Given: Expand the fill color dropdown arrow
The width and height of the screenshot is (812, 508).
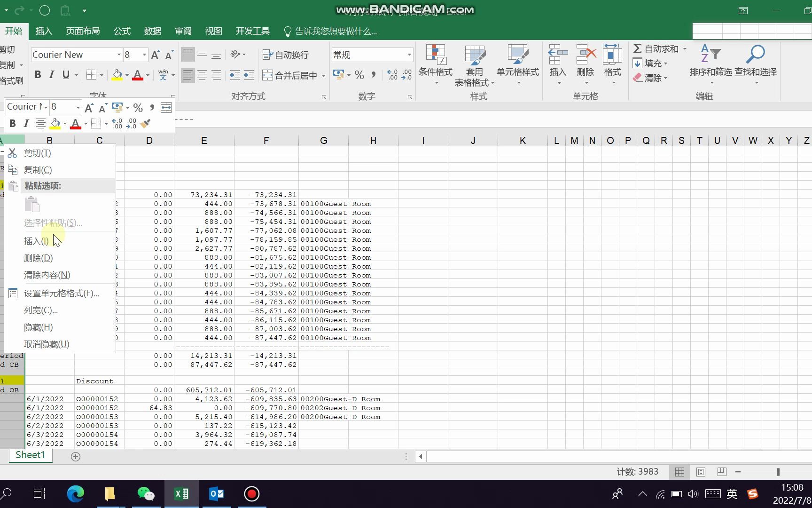Looking at the screenshot, I should pos(126,75).
